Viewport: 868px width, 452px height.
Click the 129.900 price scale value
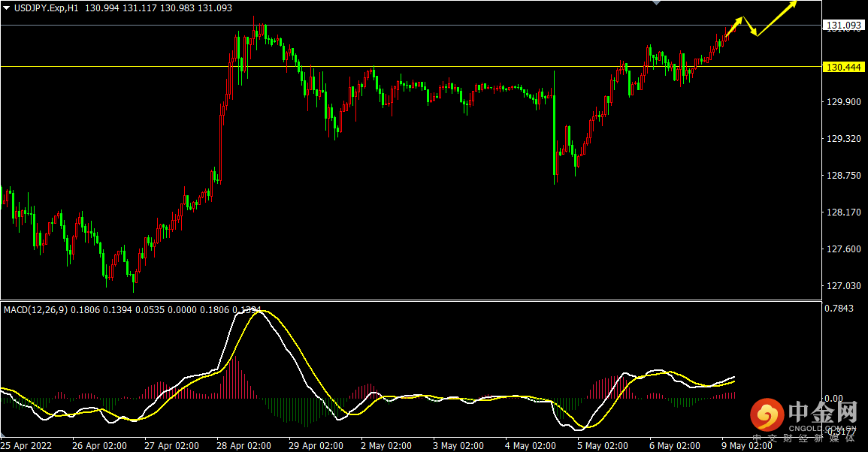tap(844, 102)
